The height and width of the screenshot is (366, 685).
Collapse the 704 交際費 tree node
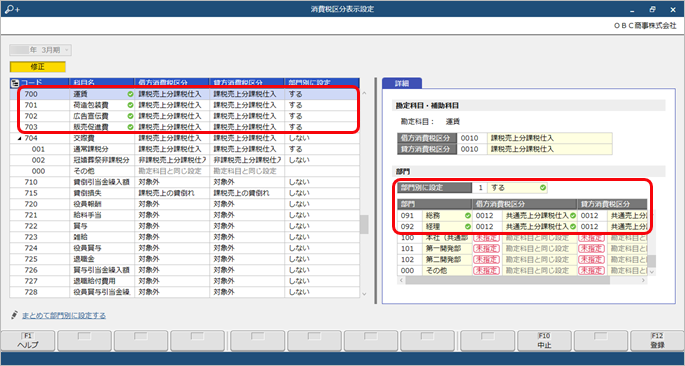19,138
